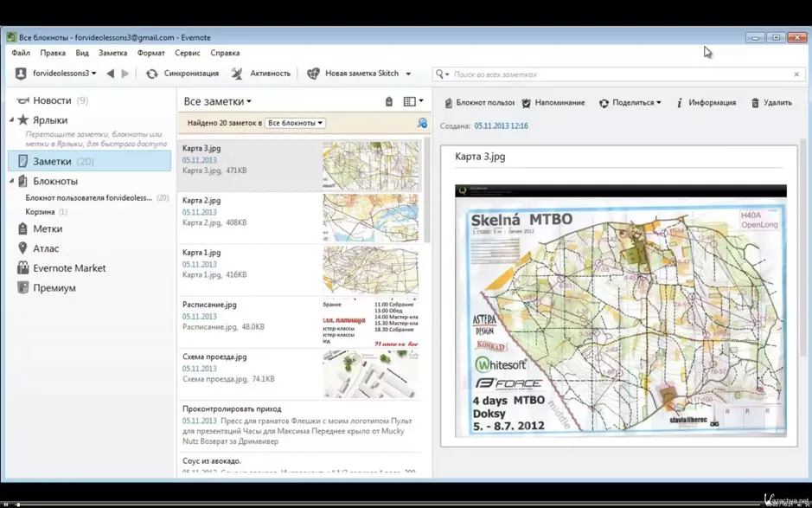Click the created date 05.11.2013 12:16 link
Image resolution: width=812 pixels, height=508 pixels.
[x=501, y=126]
